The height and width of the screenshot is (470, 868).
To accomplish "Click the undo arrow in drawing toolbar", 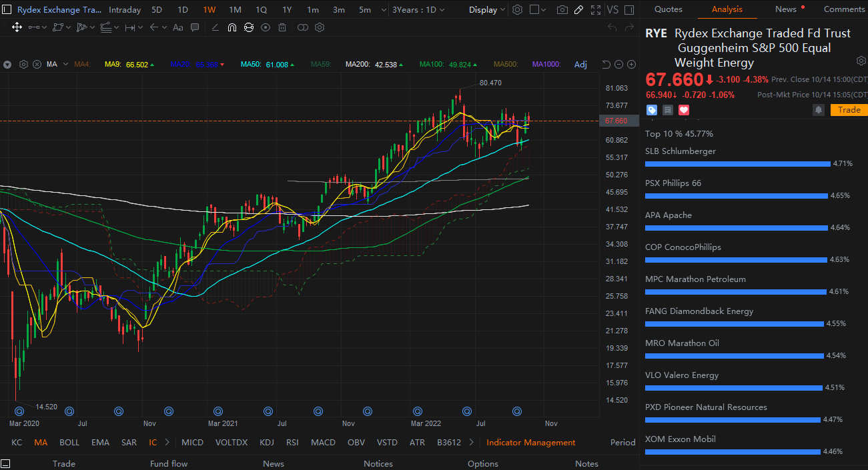I will [x=612, y=27].
